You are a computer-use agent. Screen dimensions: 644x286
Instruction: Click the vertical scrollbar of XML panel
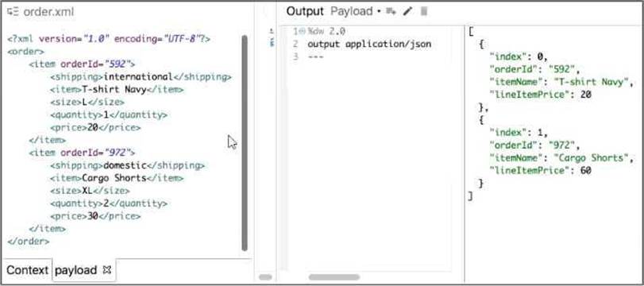pos(245,142)
